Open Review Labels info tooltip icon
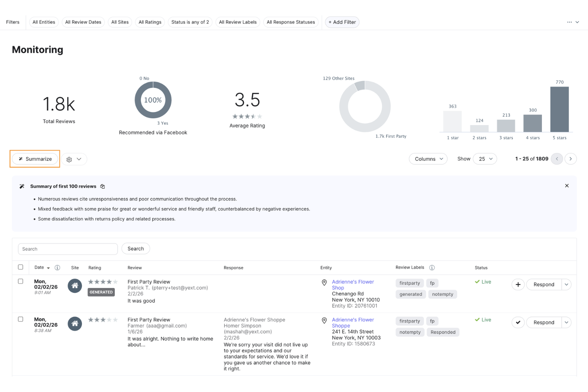 point(432,267)
